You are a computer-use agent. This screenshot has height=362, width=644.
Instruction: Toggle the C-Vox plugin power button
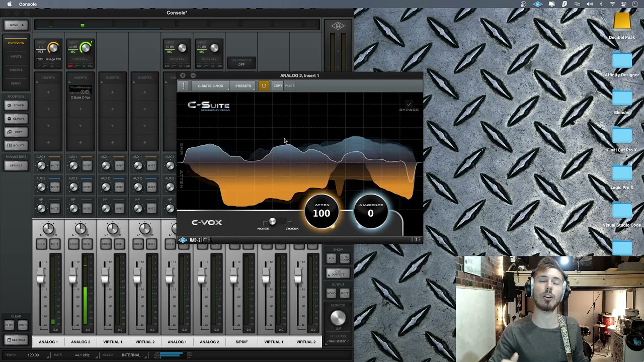click(264, 85)
